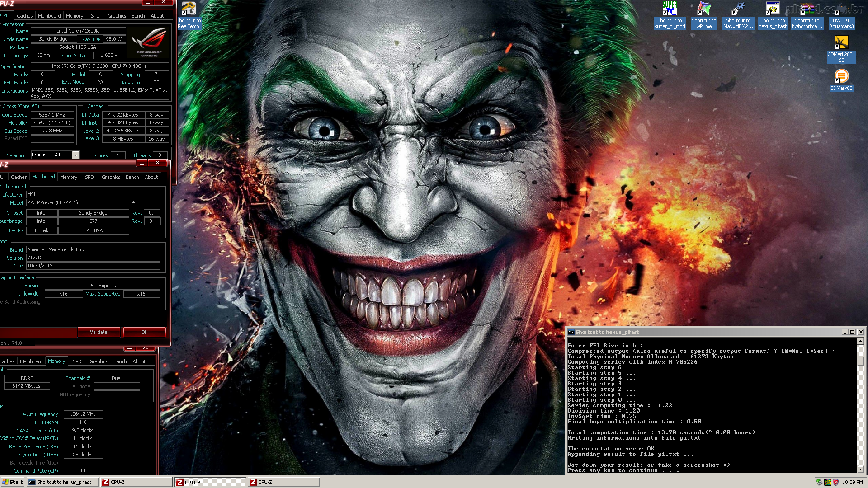
Task: Open Graphics tab in top CPU-Z window
Action: (117, 16)
